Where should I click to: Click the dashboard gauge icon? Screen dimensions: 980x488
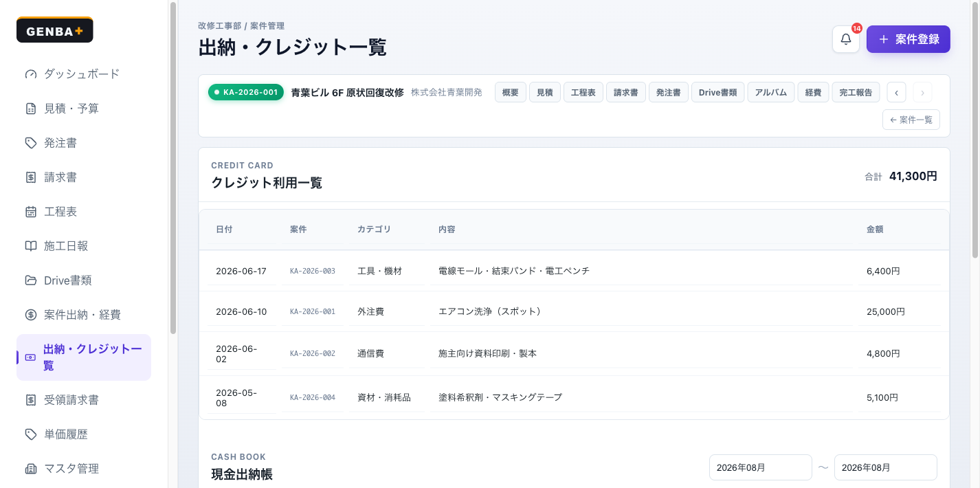click(x=31, y=74)
